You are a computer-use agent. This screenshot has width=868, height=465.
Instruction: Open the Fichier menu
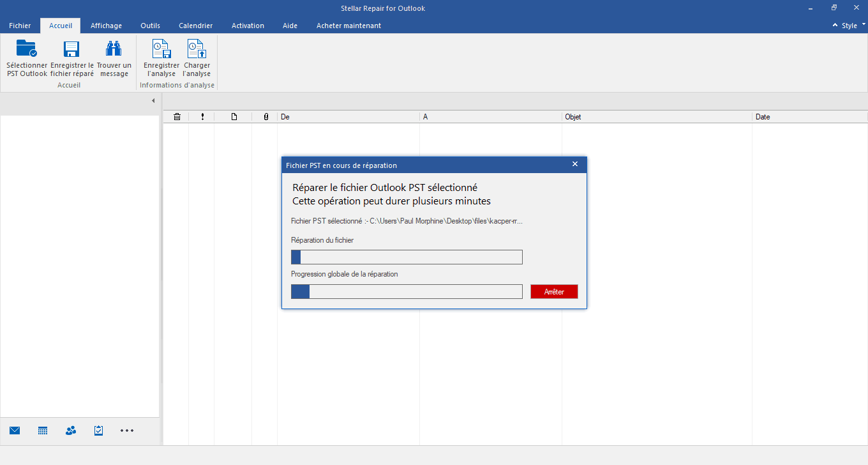(20, 26)
